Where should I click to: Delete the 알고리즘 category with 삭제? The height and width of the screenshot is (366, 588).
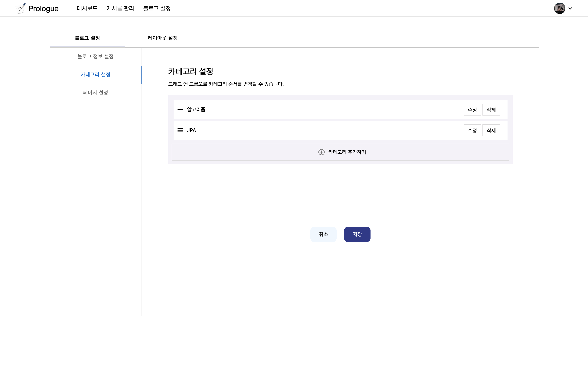(491, 110)
